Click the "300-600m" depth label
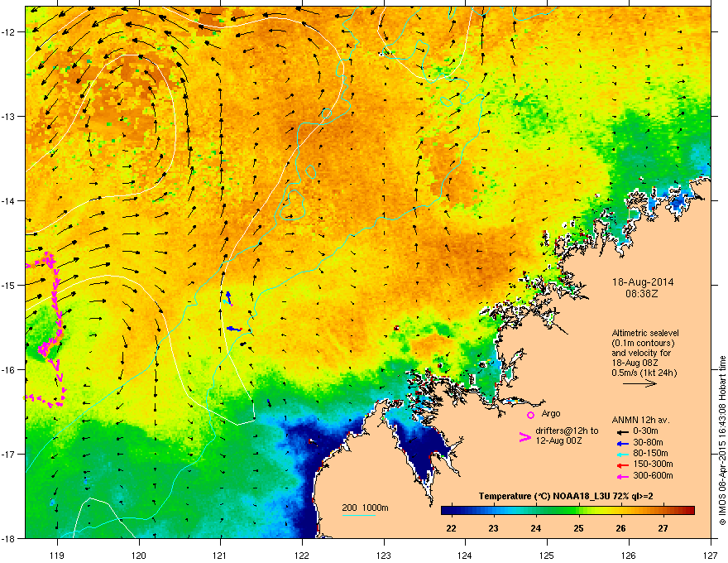This screenshot has width=728, height=563. 653,475
